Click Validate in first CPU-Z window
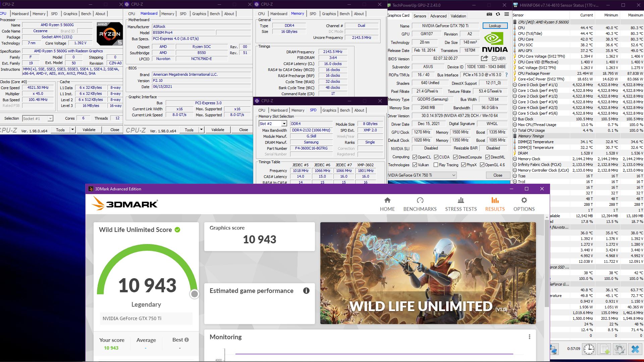This screenshot has width=644, height=362. (x=89, y=130)
